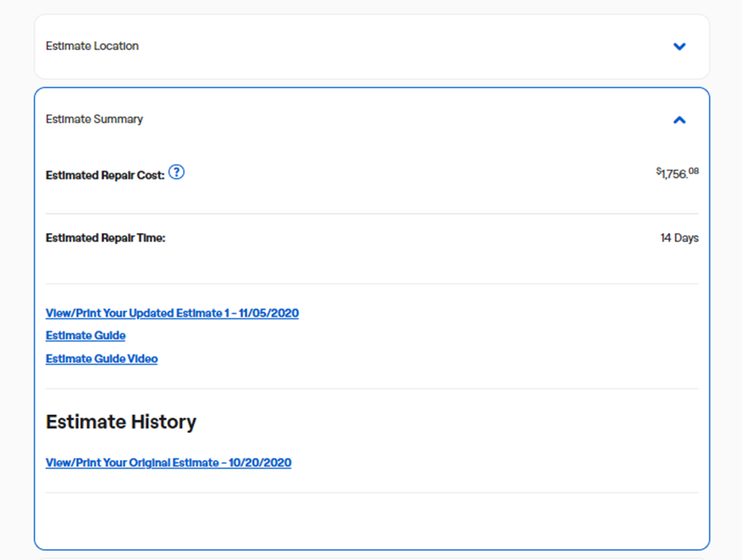Image resolution: width=742 pixels, height=560 pixels.
Task: Click the dollar sign before the repair cost
Action: pos(658,171)
